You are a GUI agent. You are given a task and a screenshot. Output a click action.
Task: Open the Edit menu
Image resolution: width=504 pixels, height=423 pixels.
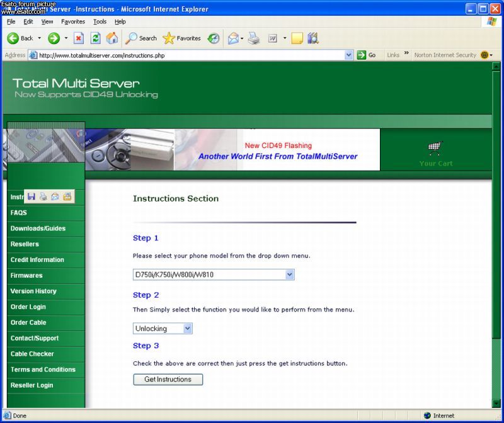click(x=28, y=21)
